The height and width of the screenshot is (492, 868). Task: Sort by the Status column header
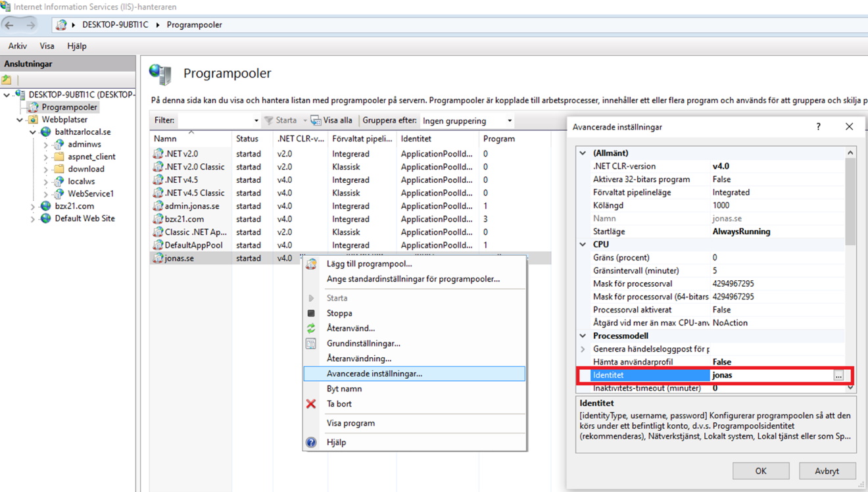coord(252,139)
